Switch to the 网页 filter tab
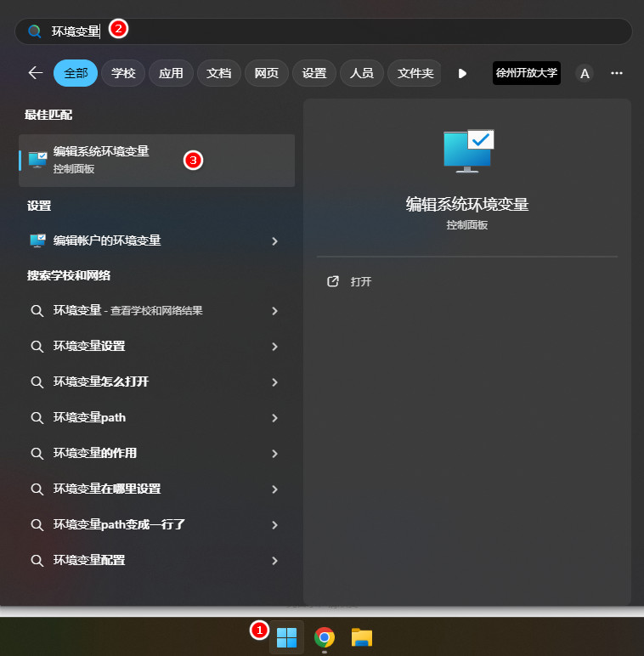 267,73
